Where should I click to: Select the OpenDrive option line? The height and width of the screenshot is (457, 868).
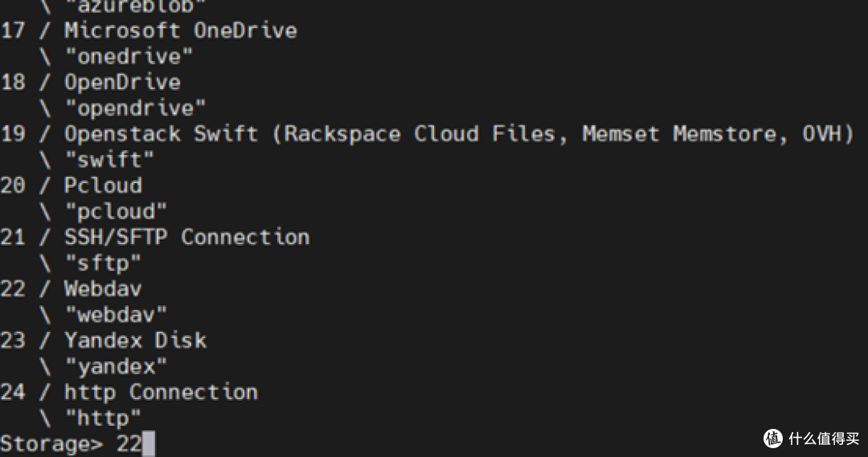pyautogui.click(x=122, y=83)
